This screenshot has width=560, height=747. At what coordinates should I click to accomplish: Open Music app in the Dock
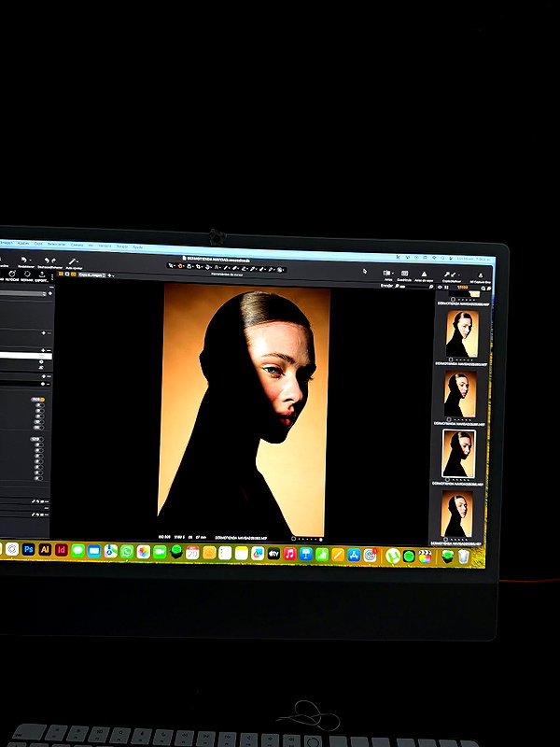289,554
